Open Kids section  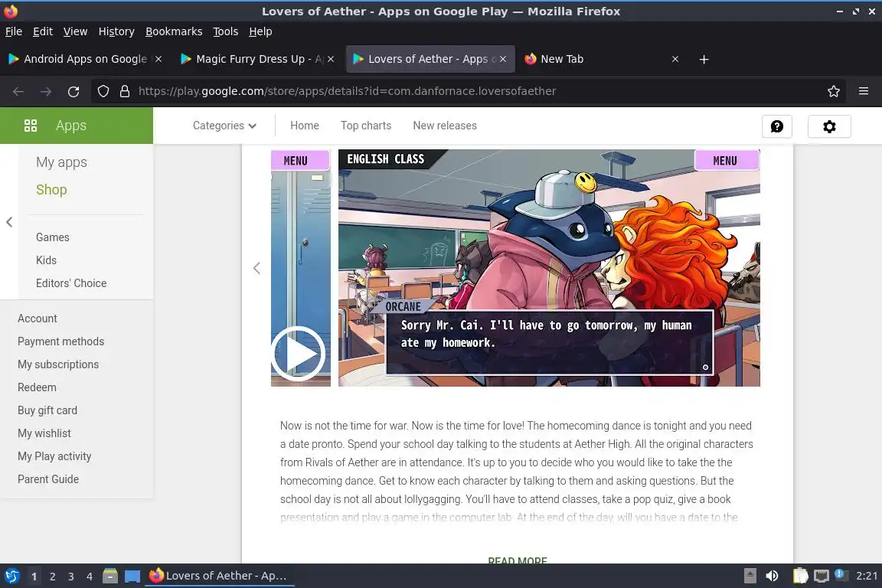tap(46, 260)
